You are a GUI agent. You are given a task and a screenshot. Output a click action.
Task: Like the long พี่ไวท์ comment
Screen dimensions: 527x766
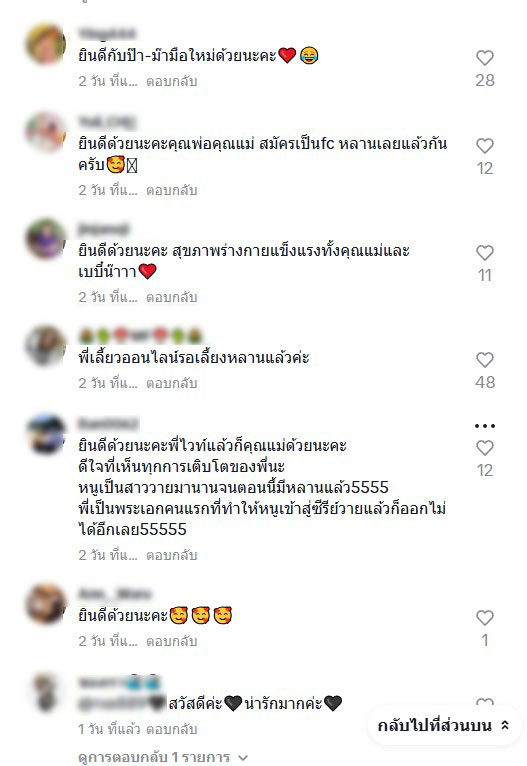485,447
